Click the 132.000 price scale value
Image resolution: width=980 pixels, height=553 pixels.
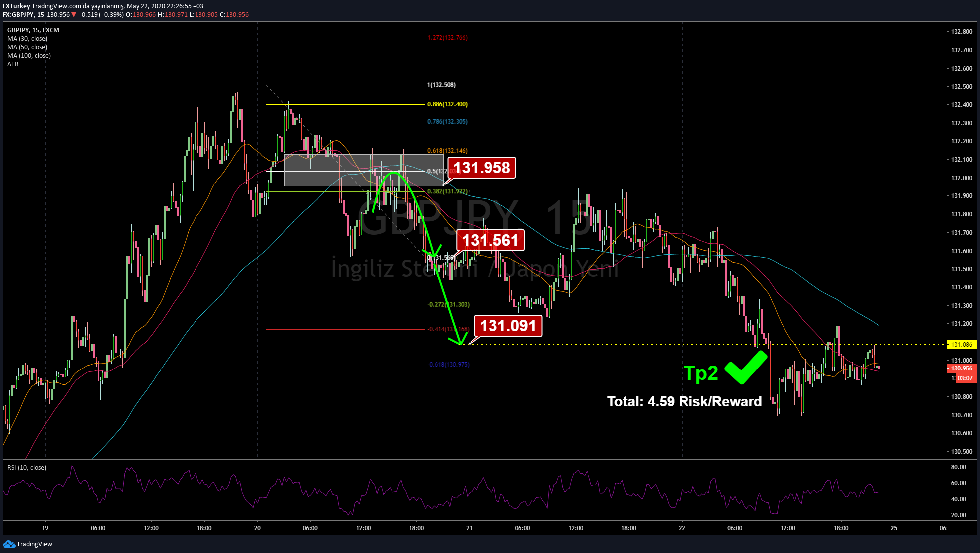tap(962, 178)
